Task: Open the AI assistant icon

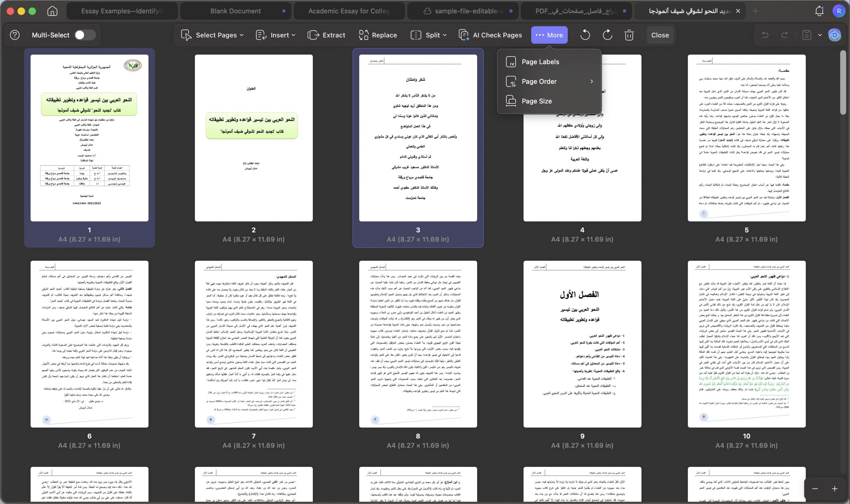Action: [x=834, y=35]
